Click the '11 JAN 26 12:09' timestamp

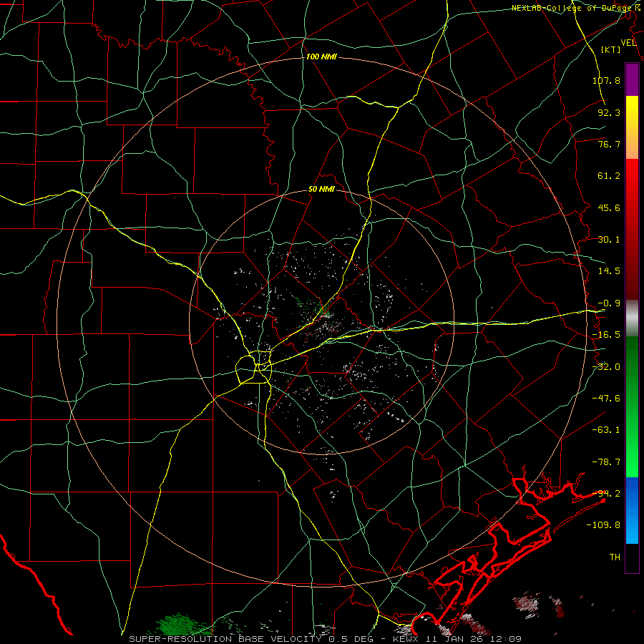pos(474,639)
